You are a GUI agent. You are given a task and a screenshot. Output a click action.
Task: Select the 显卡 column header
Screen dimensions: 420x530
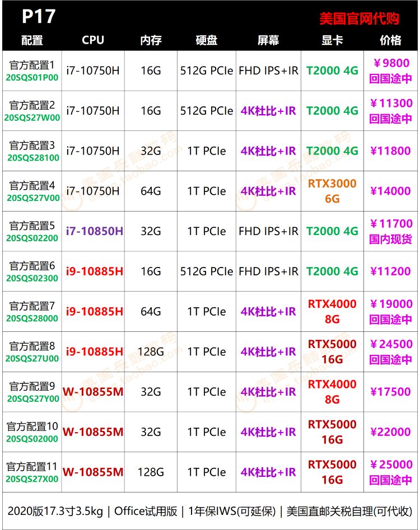tap(332, 40)
